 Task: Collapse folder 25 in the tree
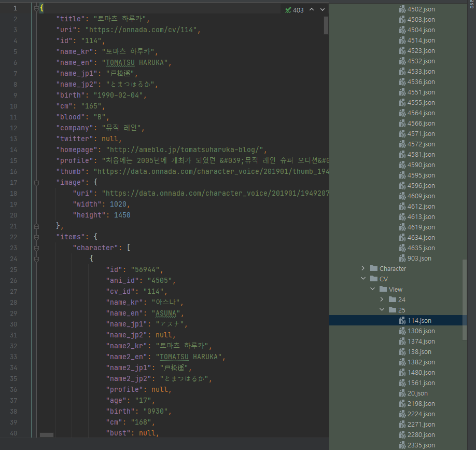(x=382, y=310)
